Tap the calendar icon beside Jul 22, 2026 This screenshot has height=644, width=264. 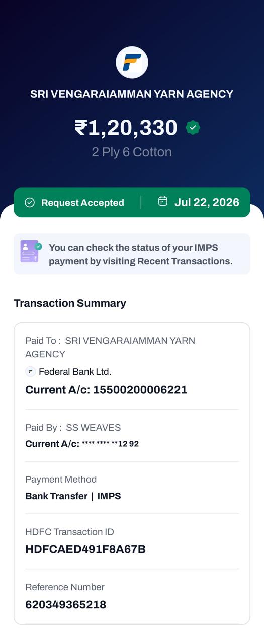coord(163,201)
